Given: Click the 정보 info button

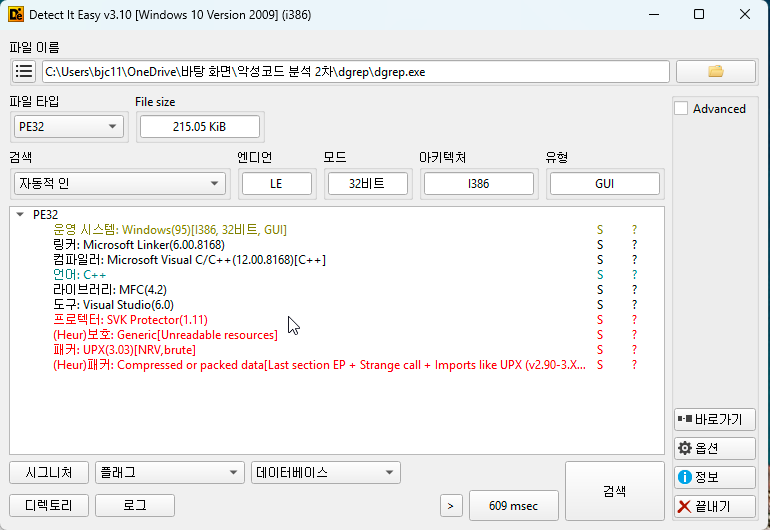Looking at the screenshot, I should pos(714,477).
